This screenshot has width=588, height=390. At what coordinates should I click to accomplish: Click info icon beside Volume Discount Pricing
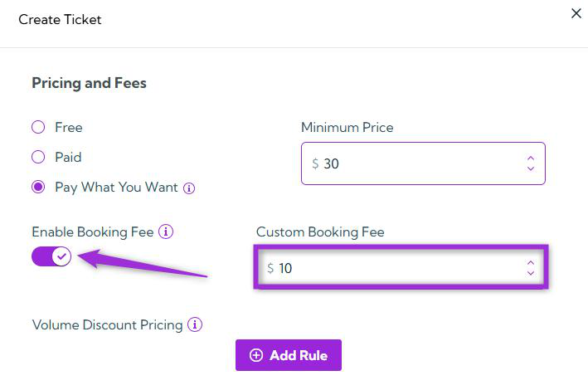click(195, 325)
